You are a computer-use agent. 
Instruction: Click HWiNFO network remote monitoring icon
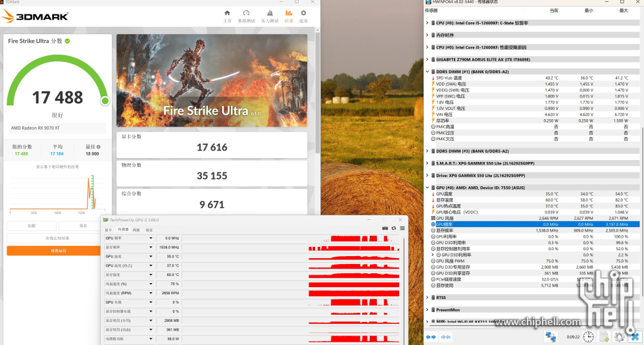[551, 337]
